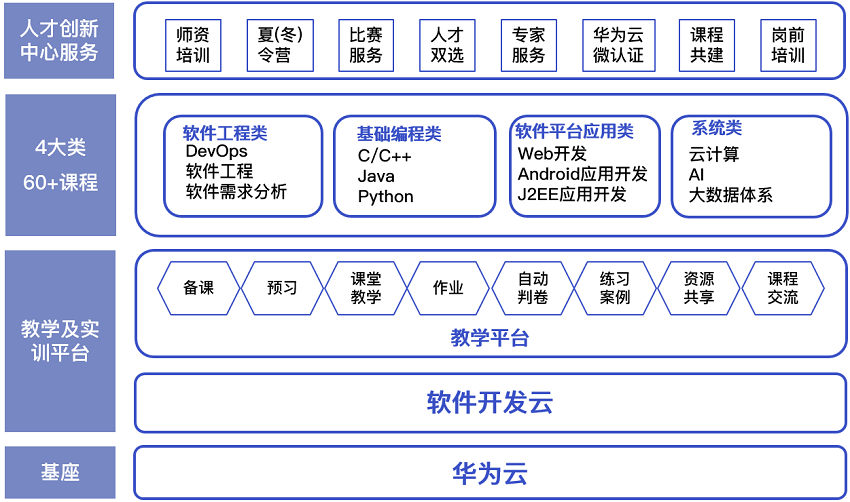The image size is (850, 502).
Task: Click the 基座 label block
Action: click(60, 472)
